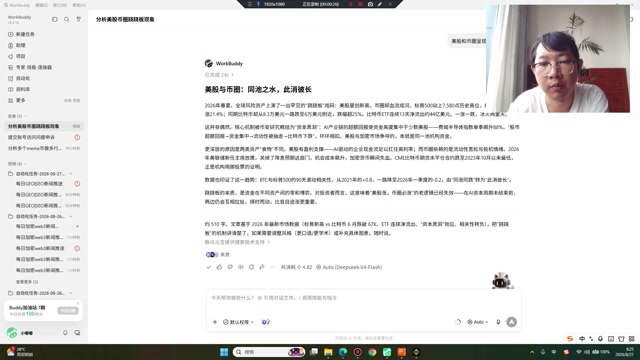Click the user message bubble 美股和币圈
Viewport: 640px width, 360px height.
click(468, 41)
